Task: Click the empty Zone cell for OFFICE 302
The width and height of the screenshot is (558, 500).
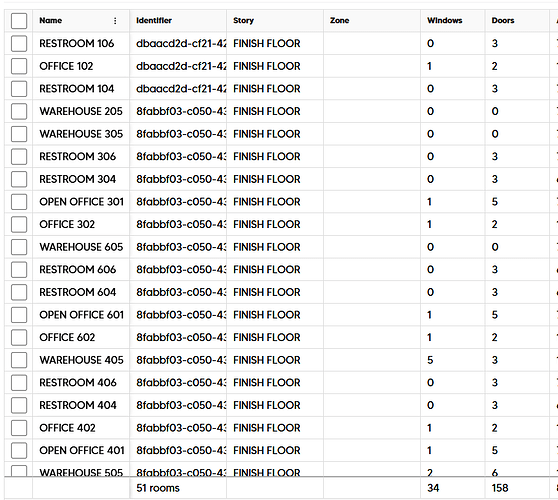Action: (372, 224)
